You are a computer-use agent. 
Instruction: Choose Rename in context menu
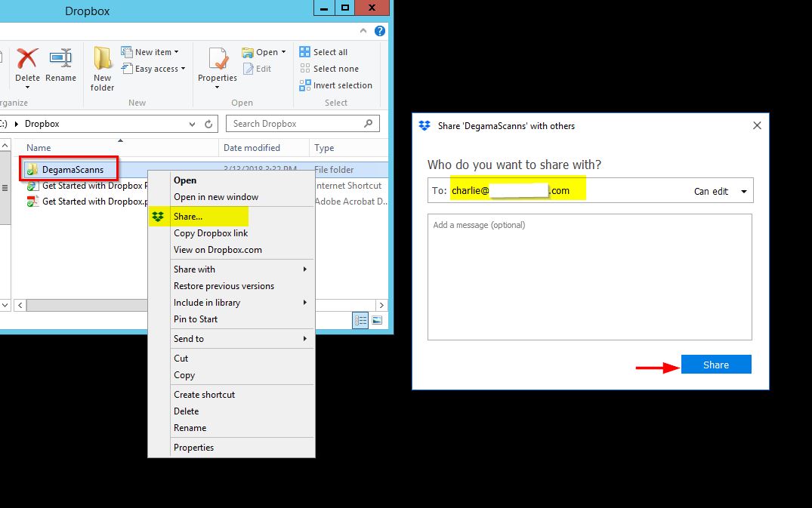231,427
